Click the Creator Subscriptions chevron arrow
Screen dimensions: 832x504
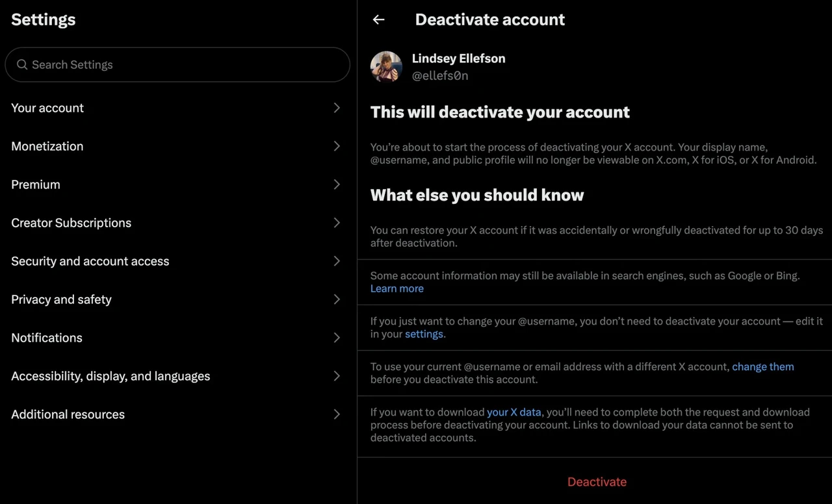[337, 223]
